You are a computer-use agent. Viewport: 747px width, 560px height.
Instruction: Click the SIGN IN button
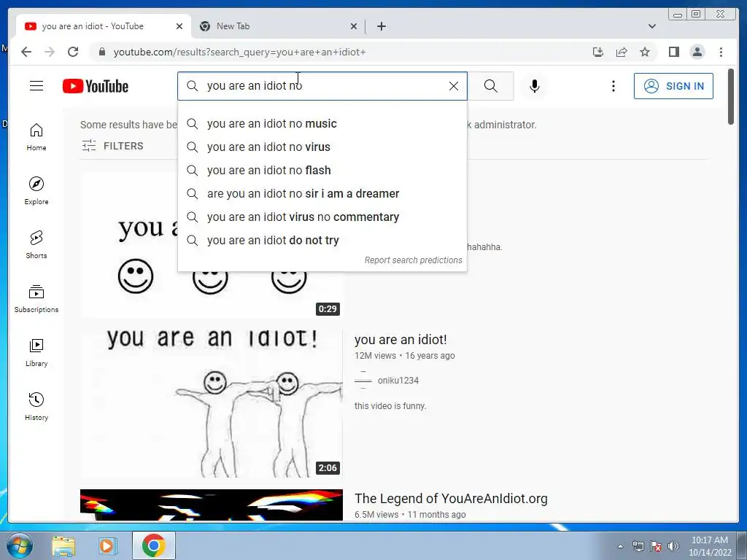(673, 86)
